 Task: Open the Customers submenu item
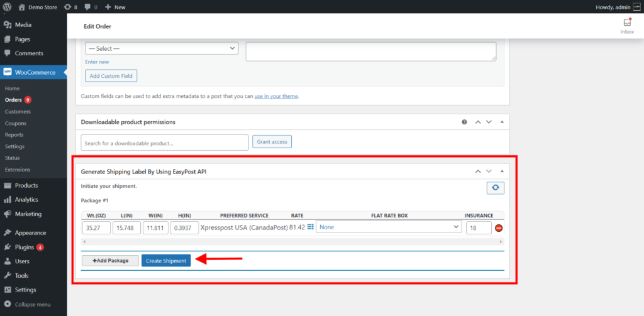[18, 112]
